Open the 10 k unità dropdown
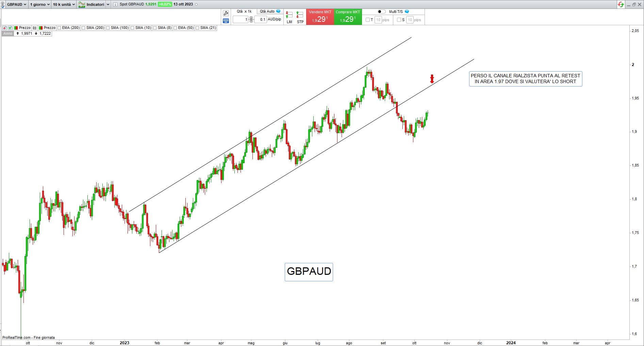 point(64,4)
